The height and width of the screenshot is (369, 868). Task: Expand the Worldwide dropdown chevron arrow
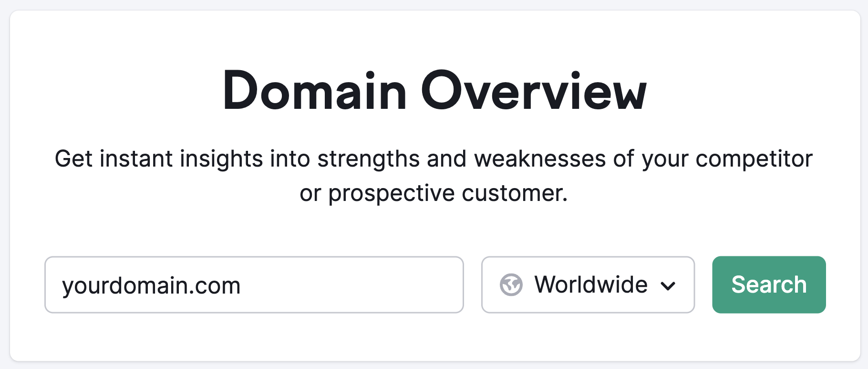[x=668, y=286]
